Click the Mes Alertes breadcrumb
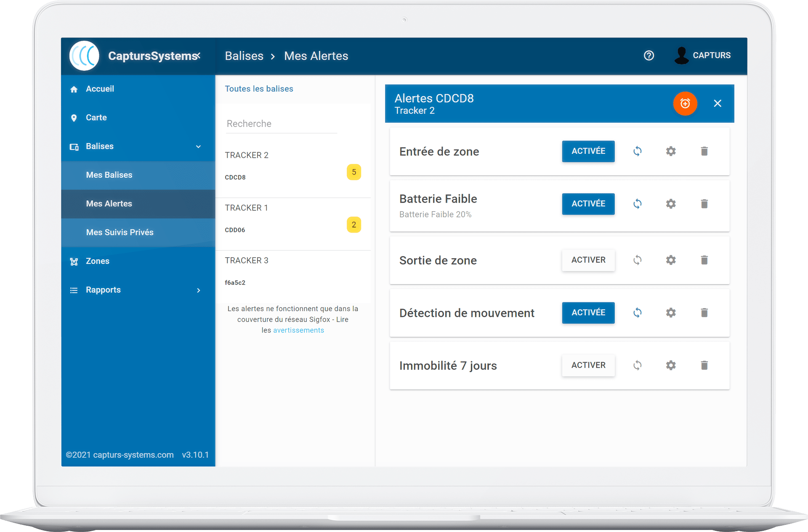This screenshot has height=532, width=808. click(316, 56)
